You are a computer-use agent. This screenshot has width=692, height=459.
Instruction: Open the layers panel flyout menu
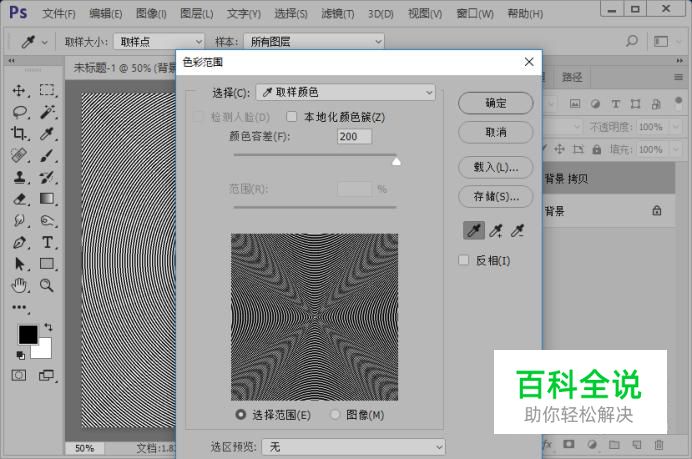(x=678, y=77)
